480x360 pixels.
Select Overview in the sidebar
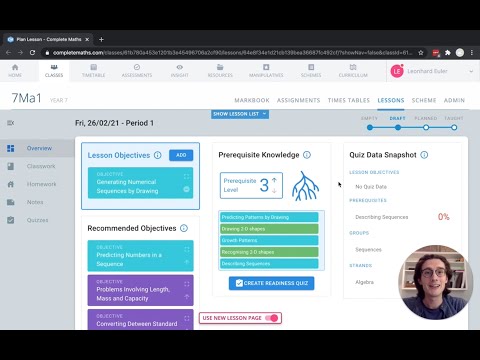(x=37, y=148)
